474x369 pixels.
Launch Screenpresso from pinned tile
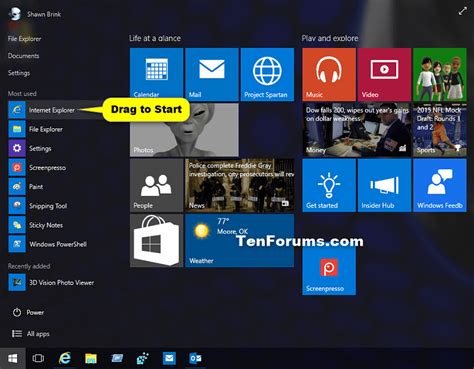point(329,271)
